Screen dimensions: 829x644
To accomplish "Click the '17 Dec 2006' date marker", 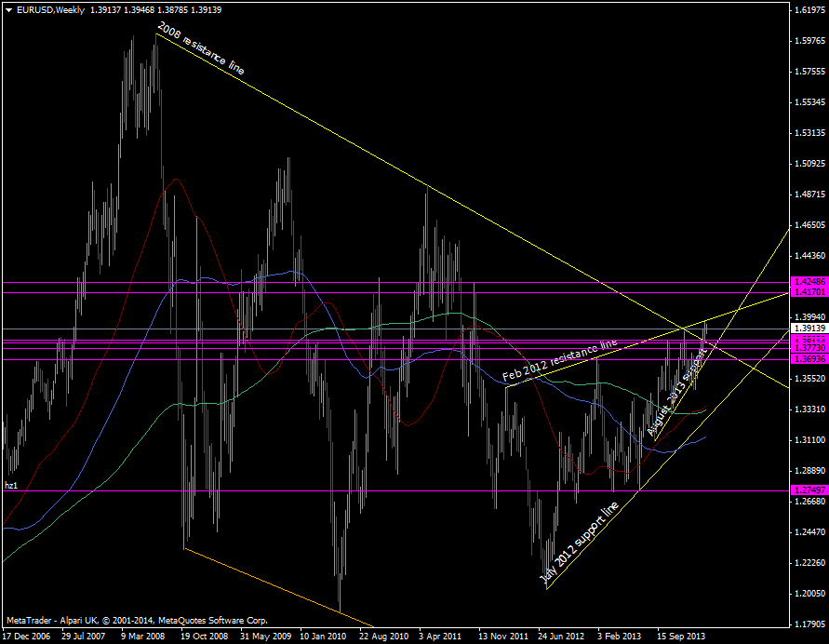I will click(28, 637).
